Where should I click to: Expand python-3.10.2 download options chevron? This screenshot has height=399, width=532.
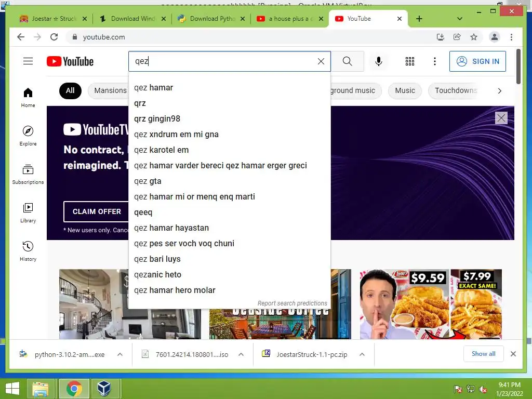pyautogui.click(x=120, y=354)
